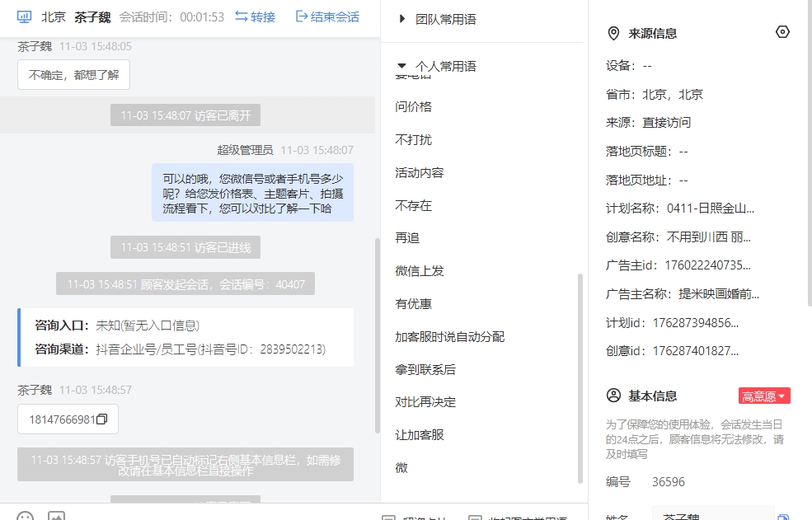
Task: Click the 超级管理员 sender label
Action: coord(245,150)
